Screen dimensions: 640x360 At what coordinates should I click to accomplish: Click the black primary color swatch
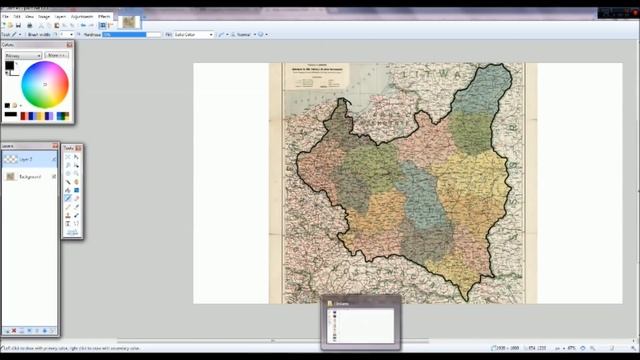tap(9, 65)
